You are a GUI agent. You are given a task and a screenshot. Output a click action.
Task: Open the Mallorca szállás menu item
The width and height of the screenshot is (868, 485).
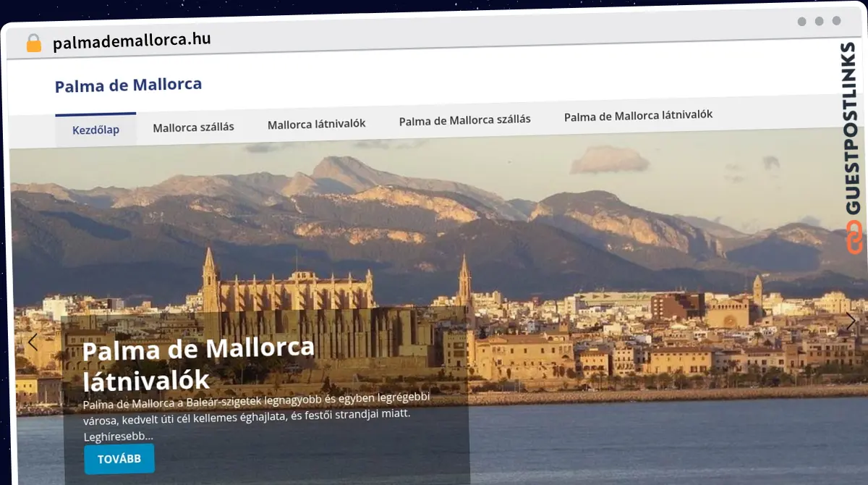coord(193,127)
